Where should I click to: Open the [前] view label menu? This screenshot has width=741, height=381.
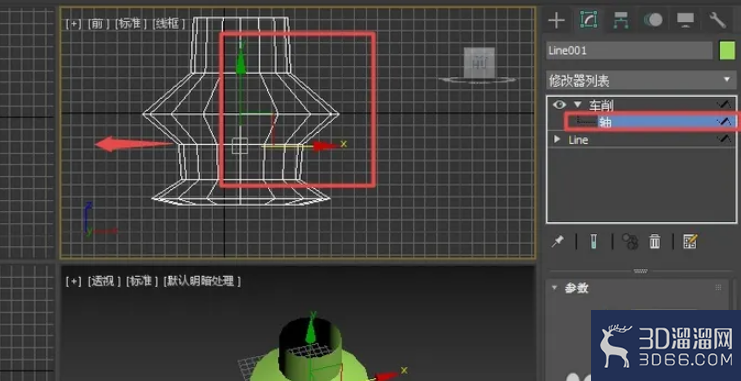coord(98,24)
